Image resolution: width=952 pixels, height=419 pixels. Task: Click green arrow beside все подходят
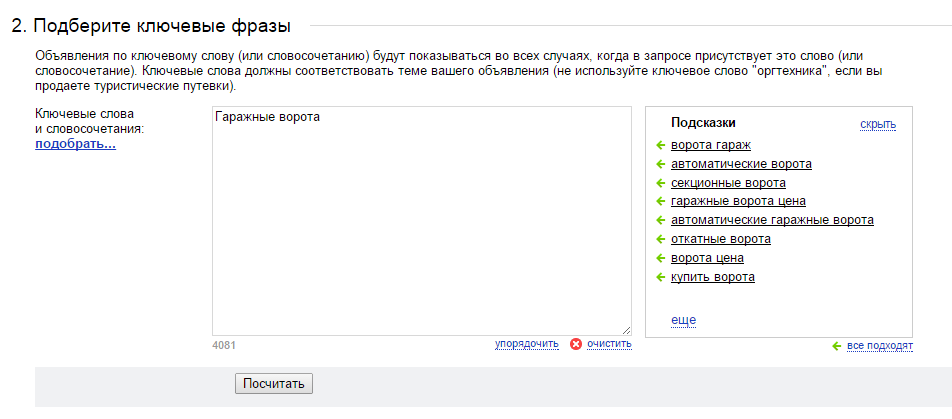pyautogui.click(x=837, y=346)
